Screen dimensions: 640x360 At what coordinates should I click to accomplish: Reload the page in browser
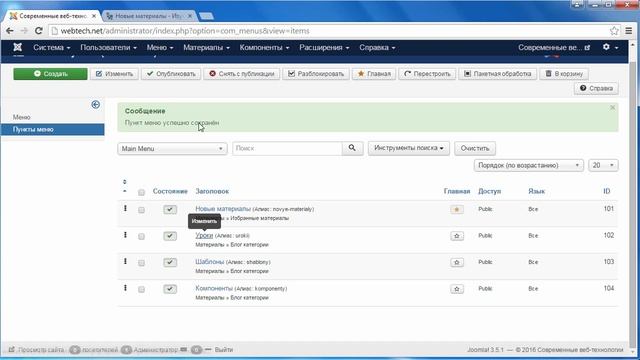(x=38, y=31)
